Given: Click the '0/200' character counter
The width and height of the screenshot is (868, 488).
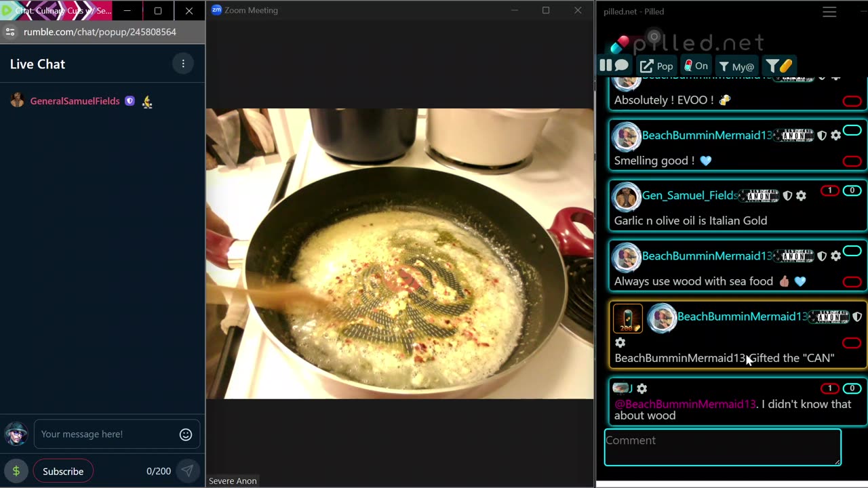Looking at the screenshot, I should click(159, 471).
